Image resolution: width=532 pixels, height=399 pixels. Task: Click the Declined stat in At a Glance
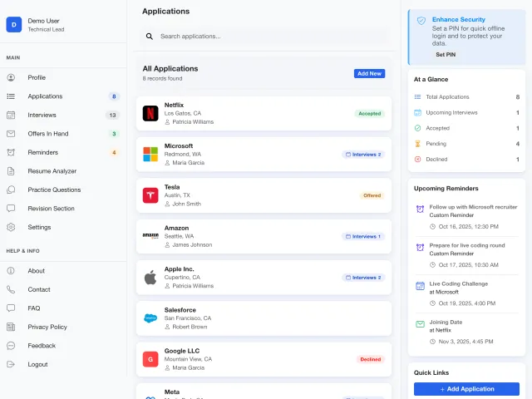coord(466,160)
